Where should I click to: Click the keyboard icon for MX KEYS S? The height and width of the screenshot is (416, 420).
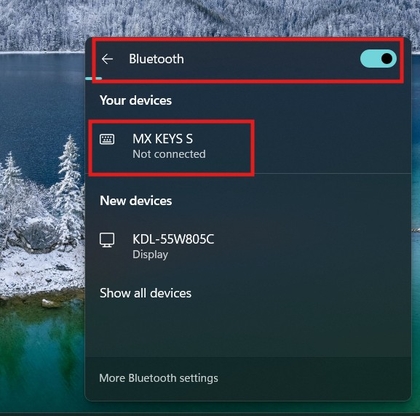point(107,139)
